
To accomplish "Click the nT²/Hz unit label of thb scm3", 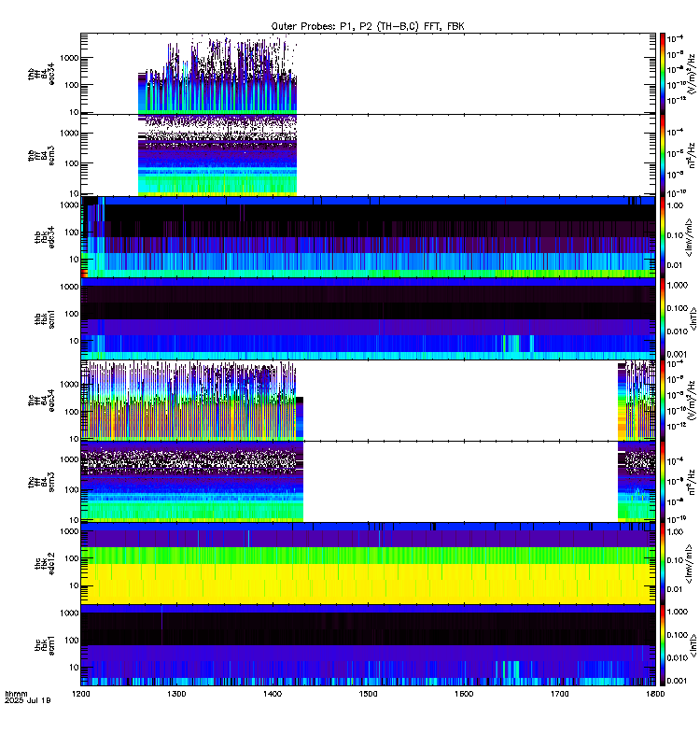I will (x=692, y=155).
